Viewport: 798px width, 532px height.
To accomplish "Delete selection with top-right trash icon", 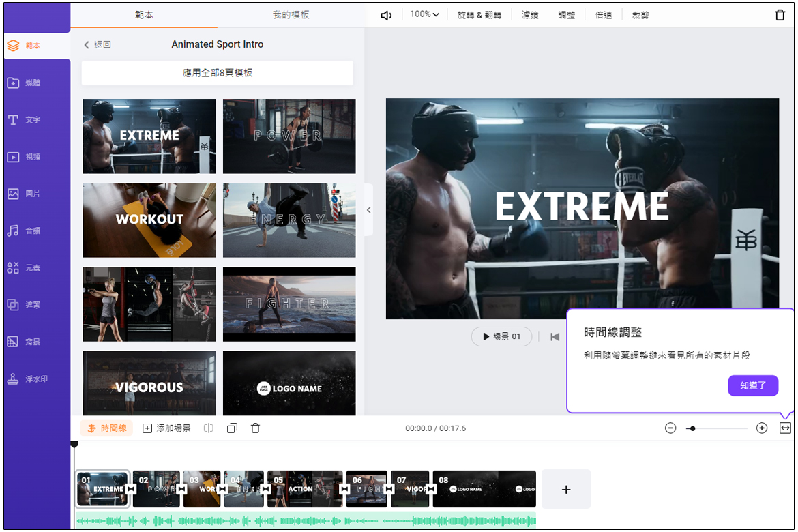I will 780,15.
